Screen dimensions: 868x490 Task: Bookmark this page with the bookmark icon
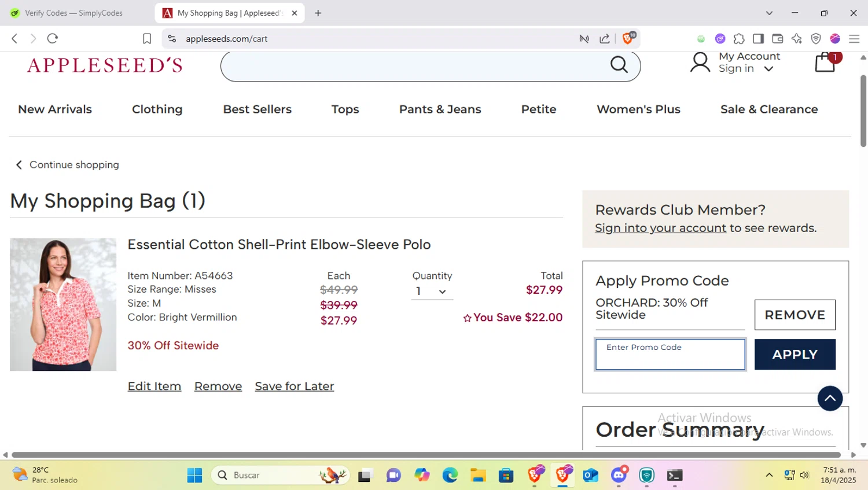point(147,39)
